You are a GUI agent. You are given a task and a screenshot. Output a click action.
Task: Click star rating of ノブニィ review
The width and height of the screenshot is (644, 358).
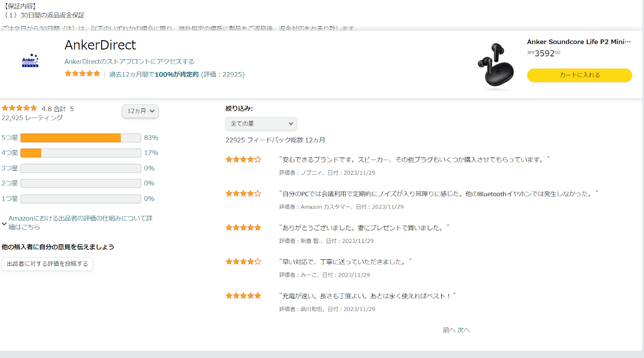243,159
